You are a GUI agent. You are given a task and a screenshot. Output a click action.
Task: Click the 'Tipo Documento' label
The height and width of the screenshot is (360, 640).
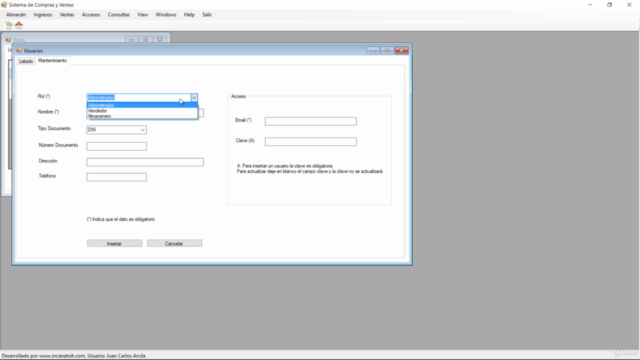pos(54,129)
